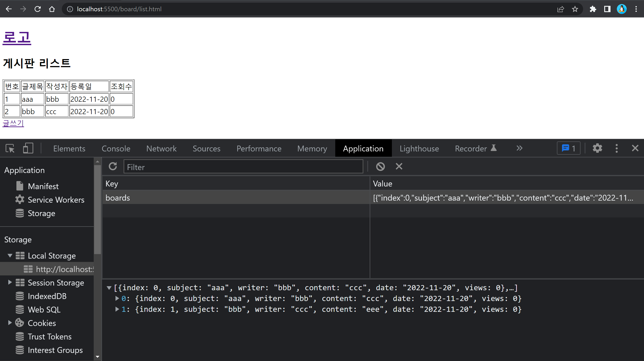Viewport: 644px width, 361px height.
Task: Open DevTools customize kebab menu
Action: 617,148
